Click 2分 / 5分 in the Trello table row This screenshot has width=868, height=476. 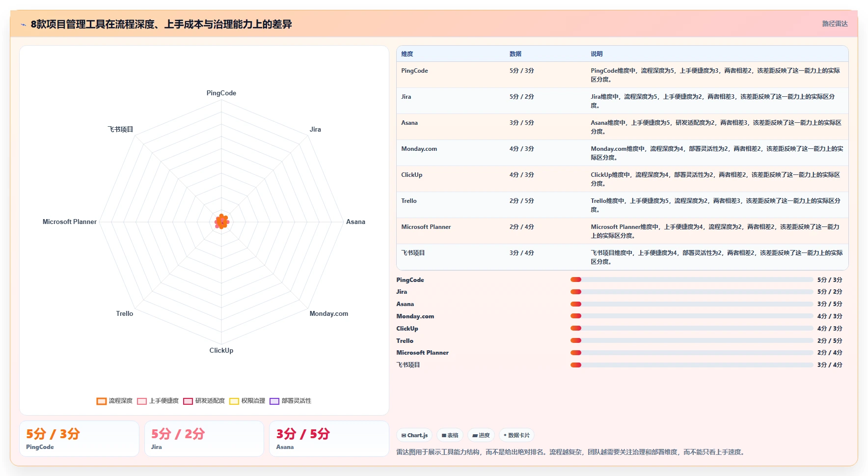tap(521, 201)
